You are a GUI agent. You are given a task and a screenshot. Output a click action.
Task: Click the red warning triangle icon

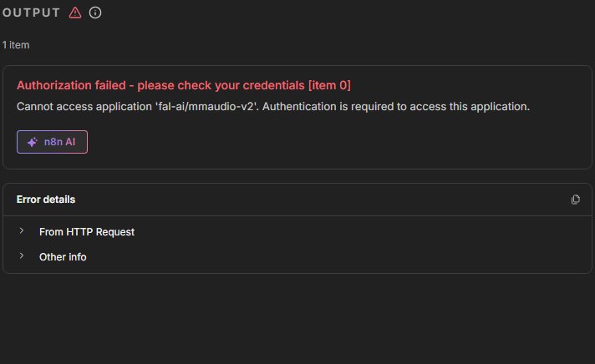(75, 13)
